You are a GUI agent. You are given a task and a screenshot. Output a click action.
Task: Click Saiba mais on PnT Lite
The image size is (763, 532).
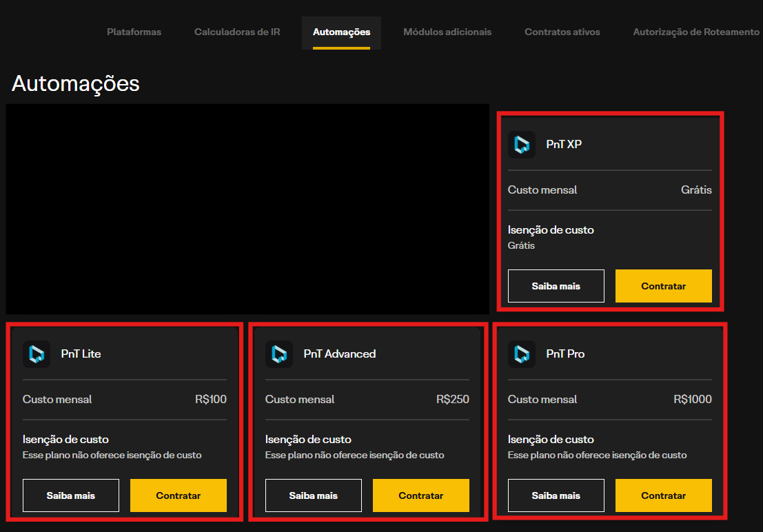pos(71,495)
